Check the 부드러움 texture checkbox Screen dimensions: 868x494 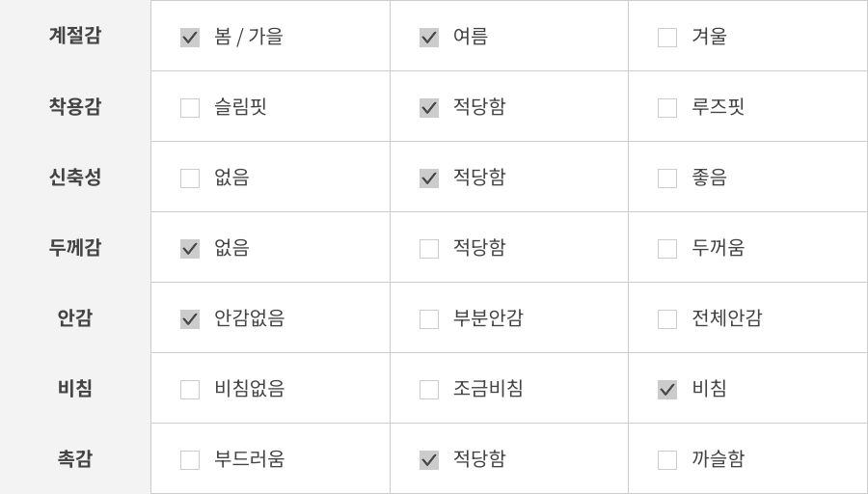pyautogui.click(x=190, y=460)
